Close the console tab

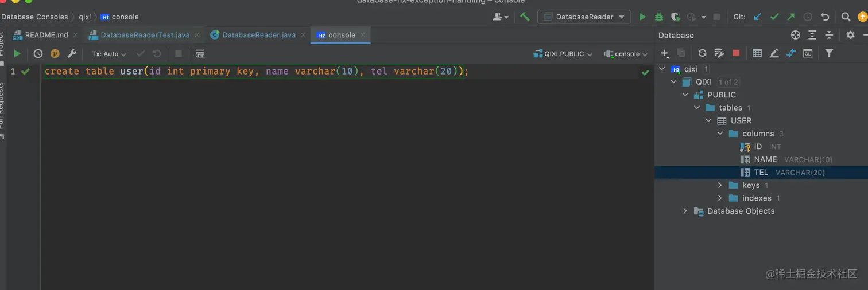[362, 35]
